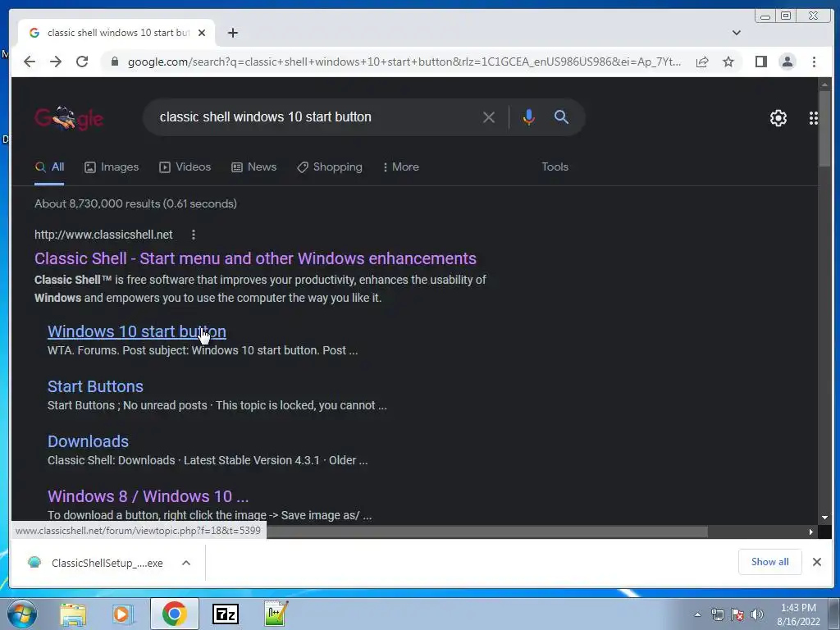840x630 pixels.
Task: Open a new tab with the plus button
Action: pyautogui.click(x=232, y=33)
